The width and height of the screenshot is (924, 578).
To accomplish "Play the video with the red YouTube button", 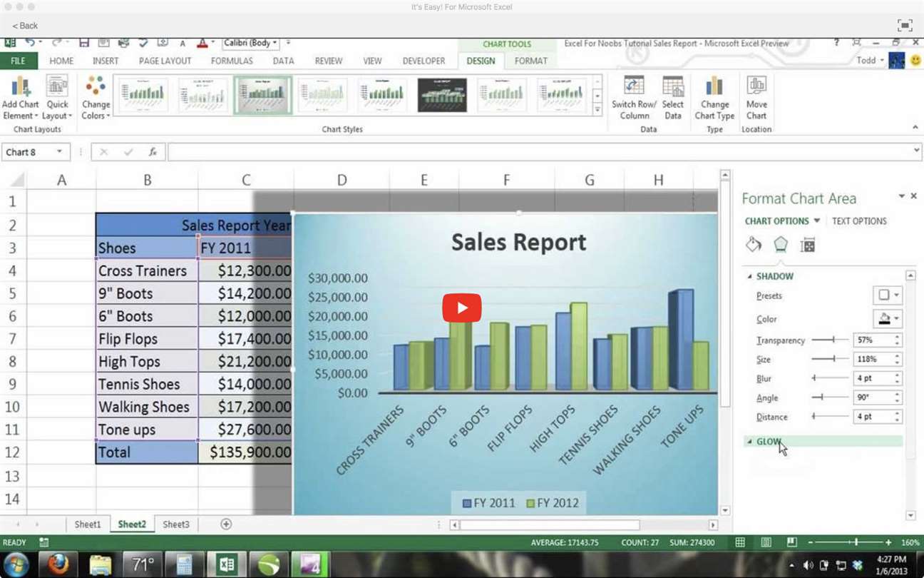I will (x=461, y=308).
